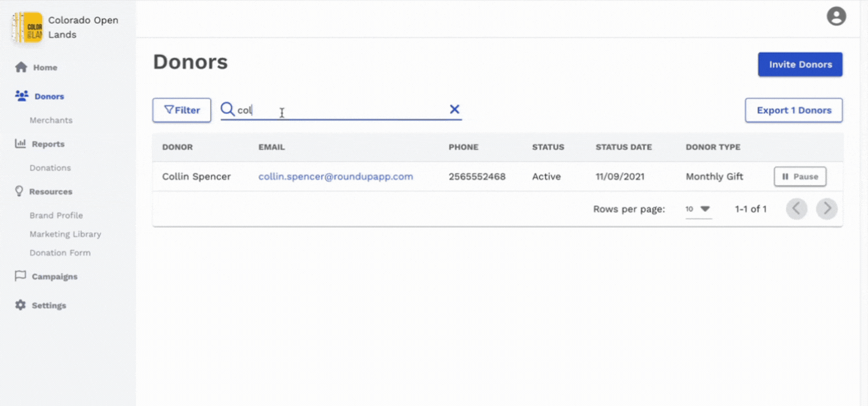Pause Collin Spencer's monthly gift
The image size is (868, 406).
pyautogui.click(x=800, y=177)
